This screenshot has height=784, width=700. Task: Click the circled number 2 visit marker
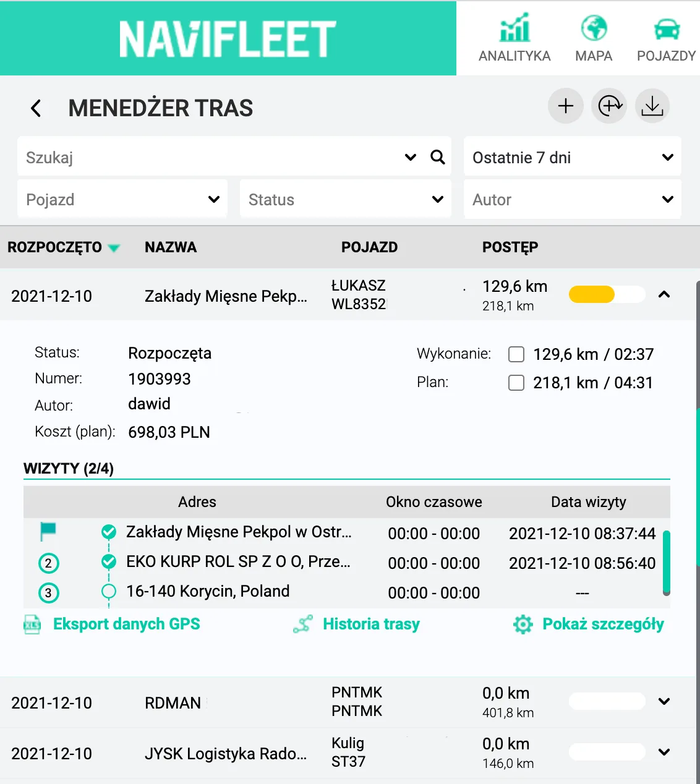pos(48,563)
